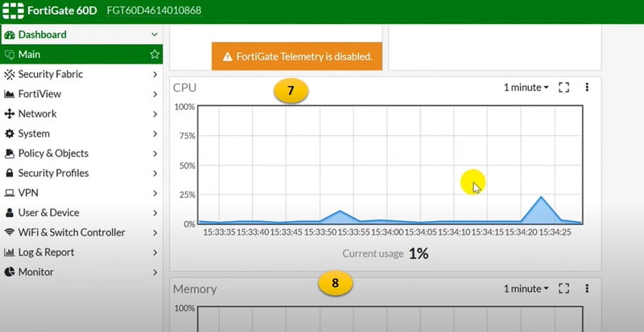Open the User & Device menu
The height and width of the screenshot is (332, 644).
[81, 212]
